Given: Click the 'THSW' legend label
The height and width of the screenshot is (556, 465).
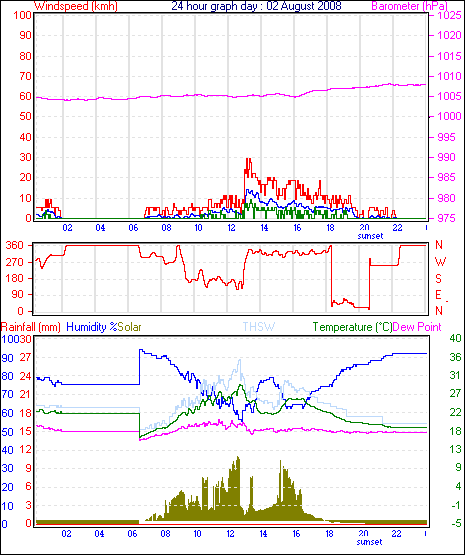Looking at the screenshot, I should 259,327.
